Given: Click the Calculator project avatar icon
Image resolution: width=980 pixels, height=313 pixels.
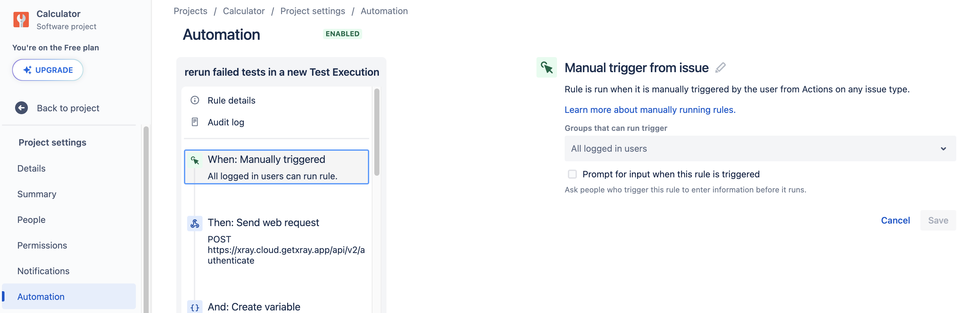Looking at the screenshot, I should click(x=21, y=20).
